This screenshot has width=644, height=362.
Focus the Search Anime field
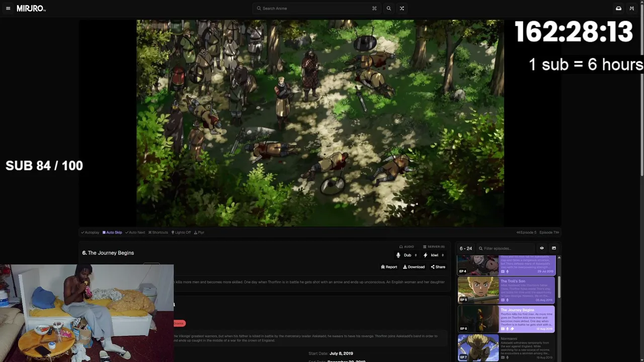tap(317, 9)
